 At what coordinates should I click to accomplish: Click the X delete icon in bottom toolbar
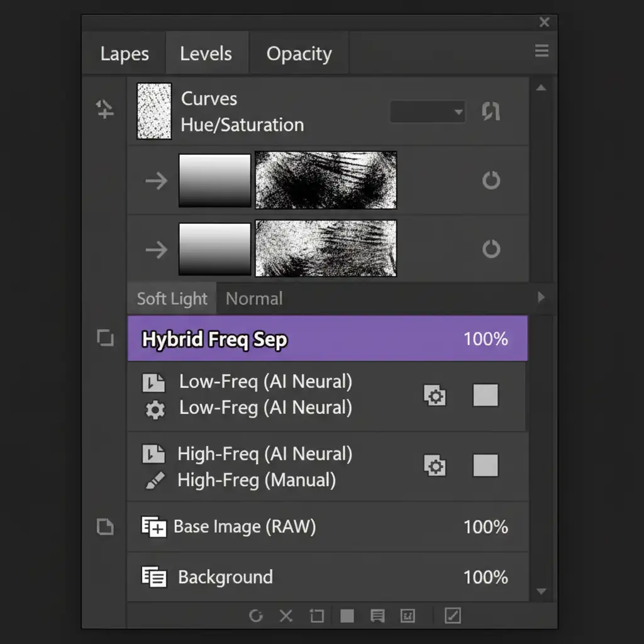coord(286,616)
